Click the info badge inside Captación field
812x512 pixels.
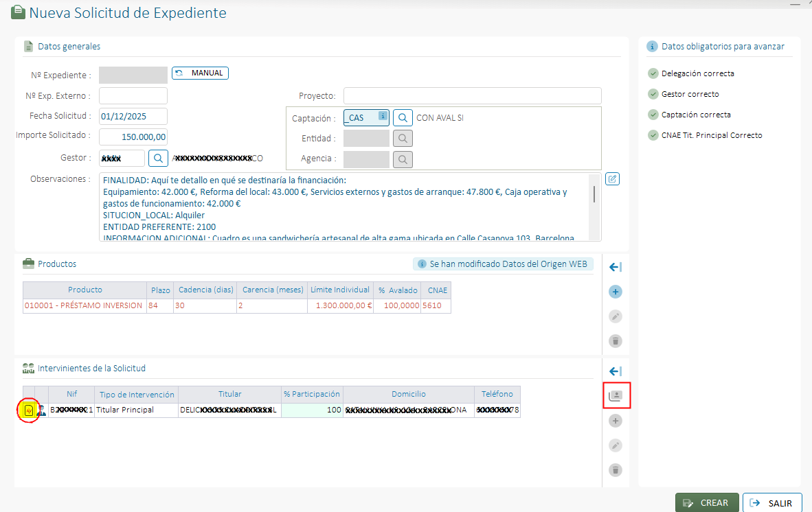[383, 117]
